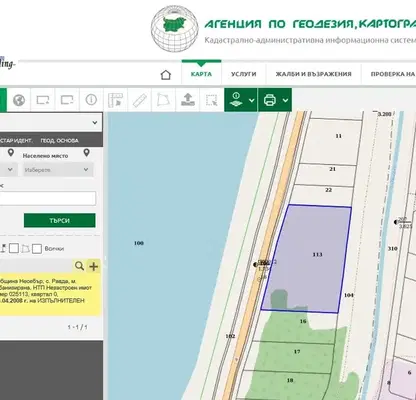The image size is (416, 400).
Task: Open the ПРОВЕРКА НА menu item
Action: 393,74
